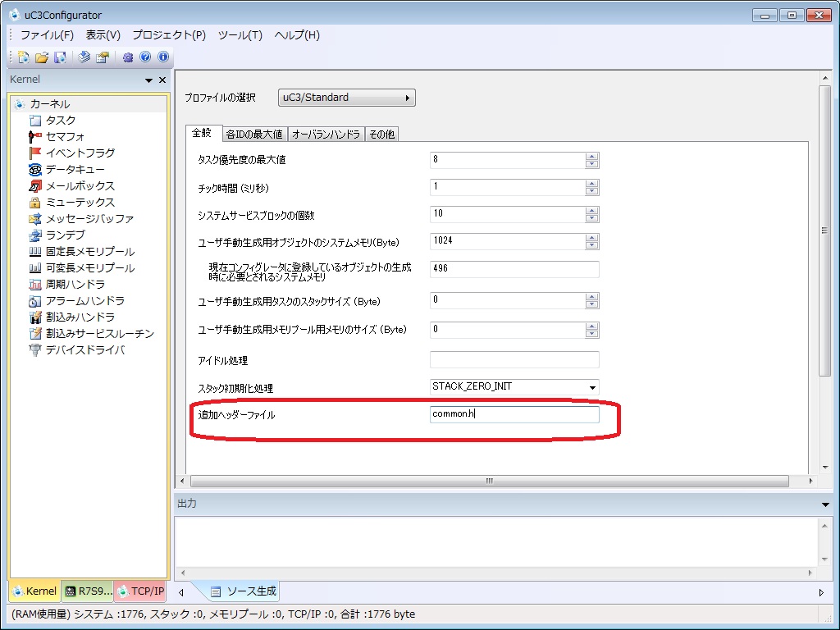
Task: Close the Kernel side panel
Action: (x=162, y=80)
